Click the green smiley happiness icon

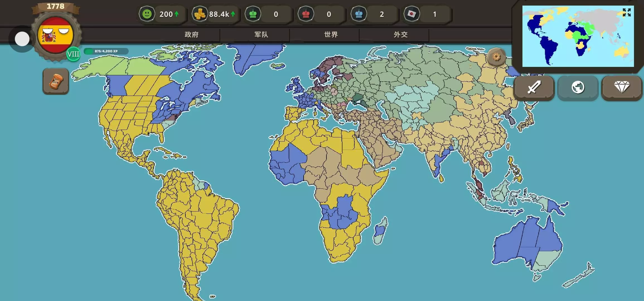pos(147,14)
